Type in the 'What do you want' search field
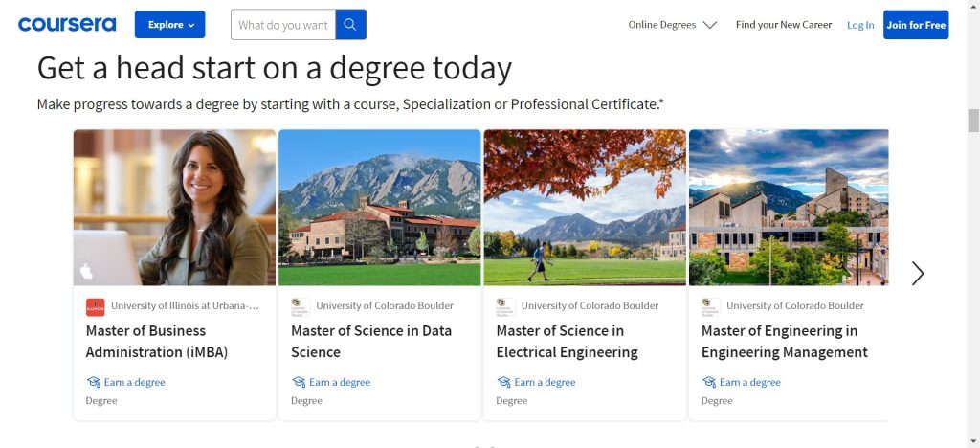 click(283, 25)
